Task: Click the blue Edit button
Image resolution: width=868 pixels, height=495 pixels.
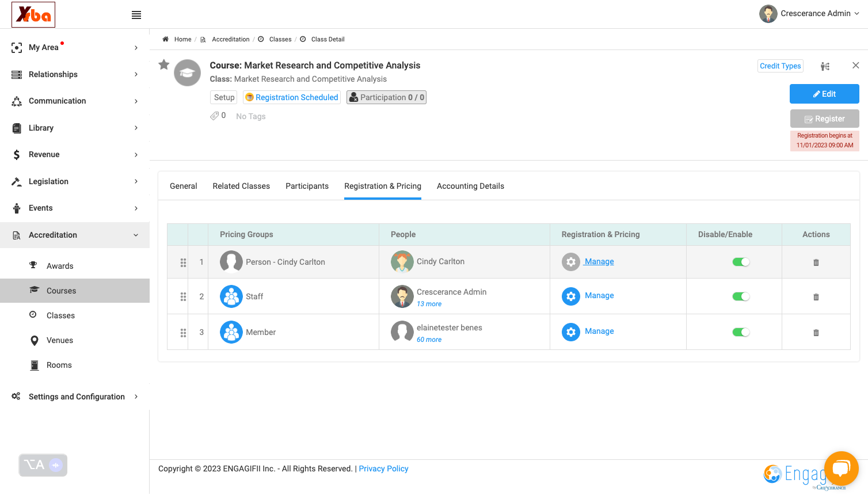Action: click(824, 94)
